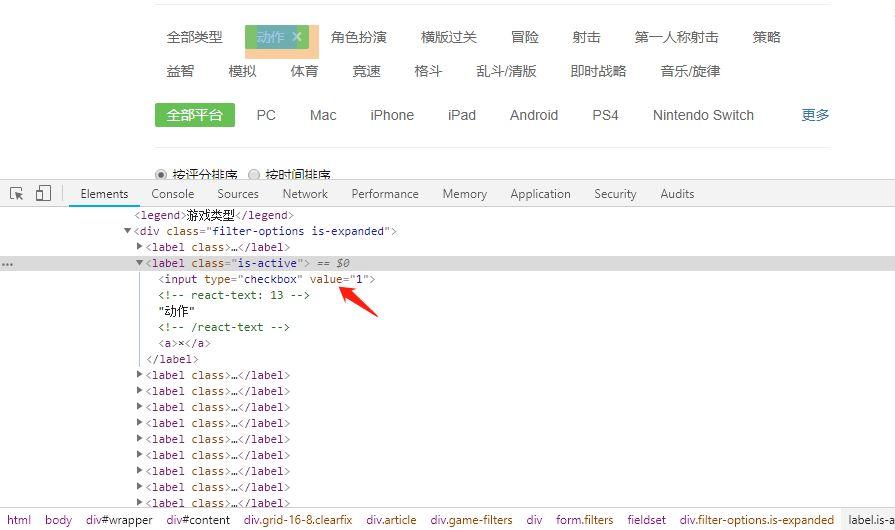Switch to the Elements tab
The height and width of the screenshot is (530, 895).
click(104, 194)
